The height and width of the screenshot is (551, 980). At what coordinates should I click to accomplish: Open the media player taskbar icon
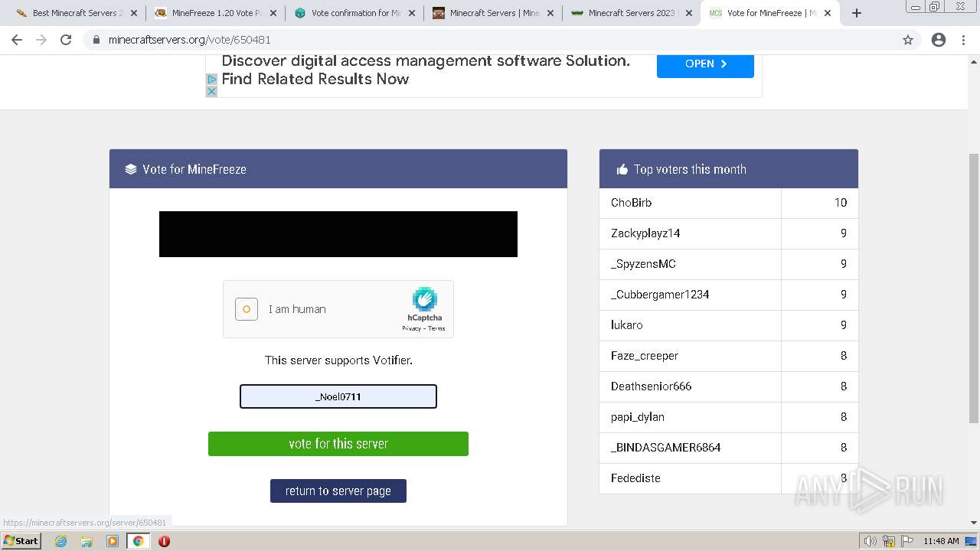(113, 541)
